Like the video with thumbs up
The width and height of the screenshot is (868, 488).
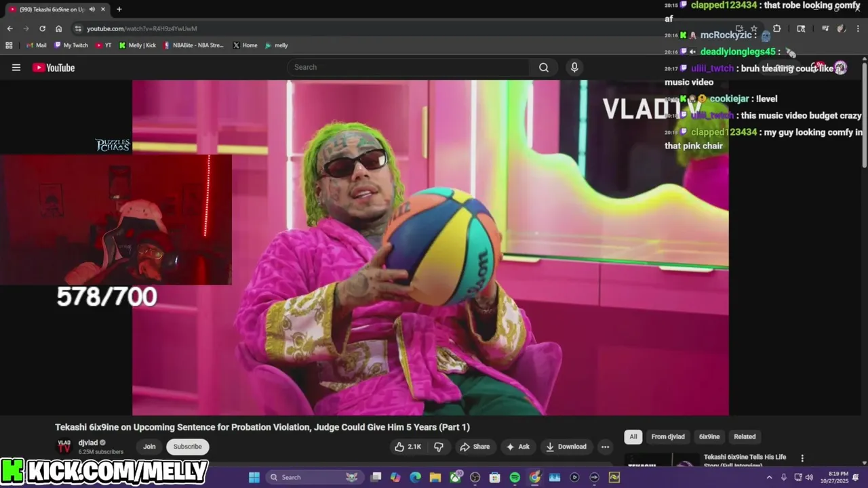408,447
